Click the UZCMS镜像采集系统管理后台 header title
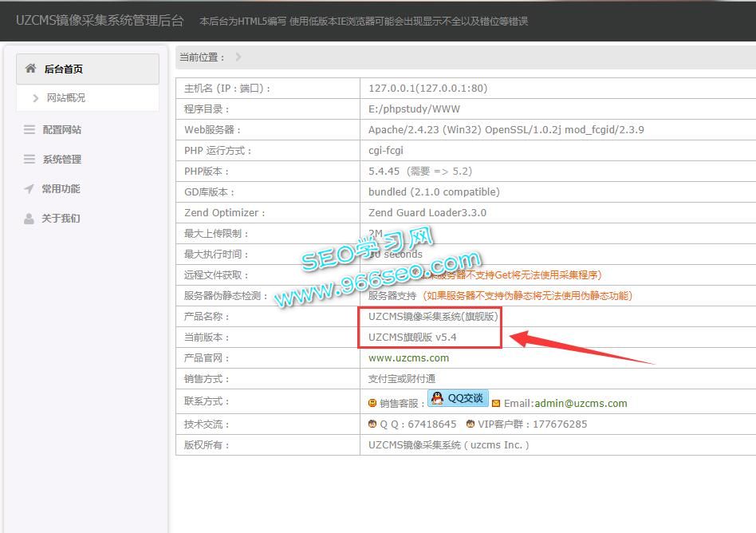This screenshot has height=533, width=756. tap(100, 21)
